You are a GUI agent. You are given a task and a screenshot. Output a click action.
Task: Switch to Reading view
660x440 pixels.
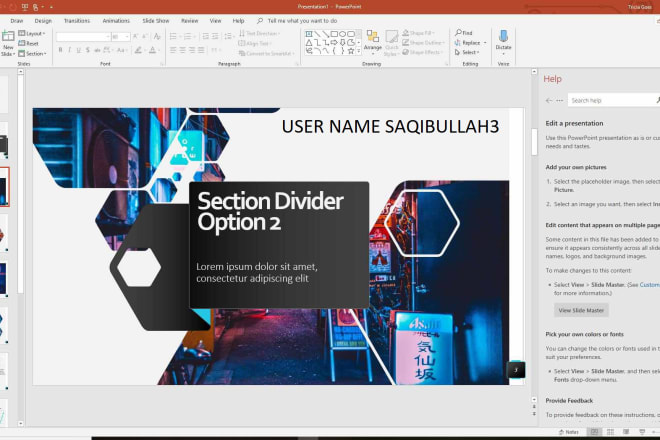pos(626,432)
